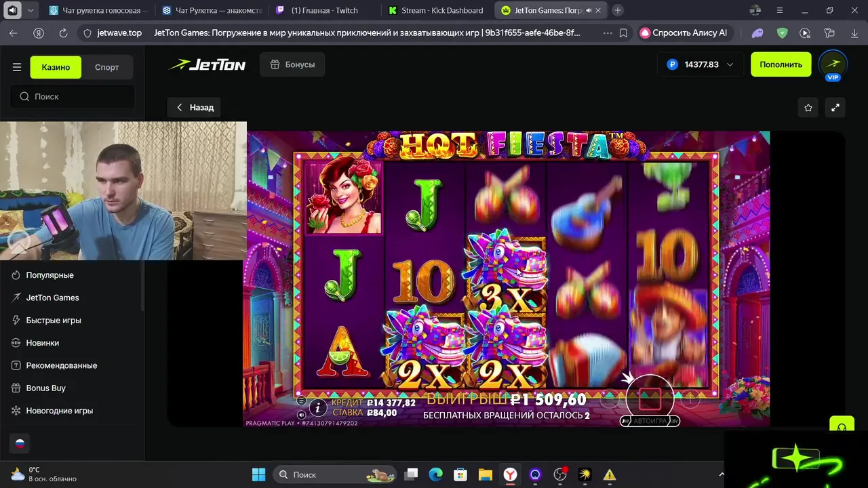
Task: Open a new browser tab
Action: point(618,10)
